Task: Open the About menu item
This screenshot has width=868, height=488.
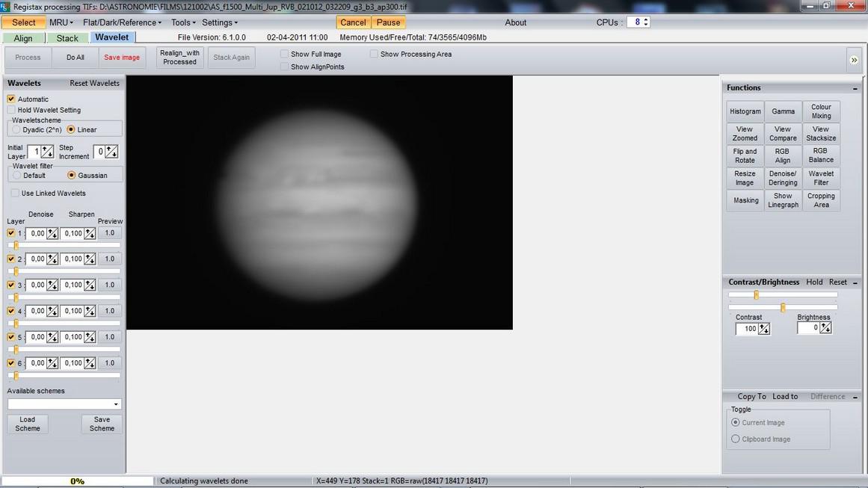Action: 515,22
